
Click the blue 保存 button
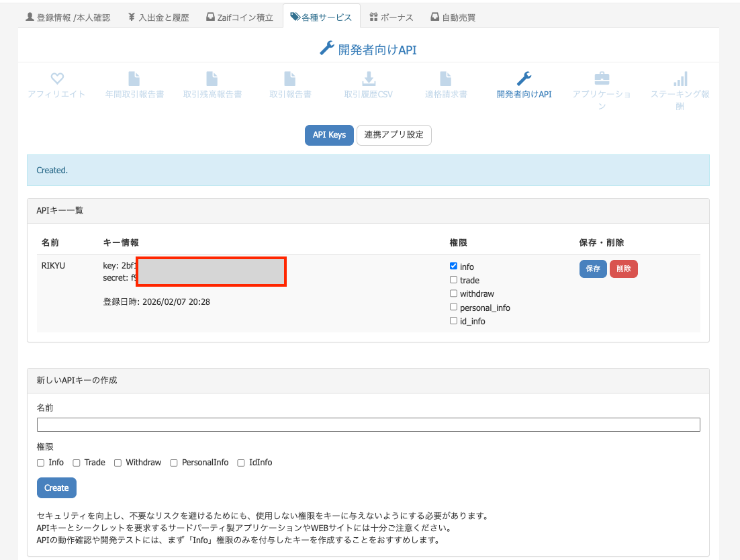(593, 269)
